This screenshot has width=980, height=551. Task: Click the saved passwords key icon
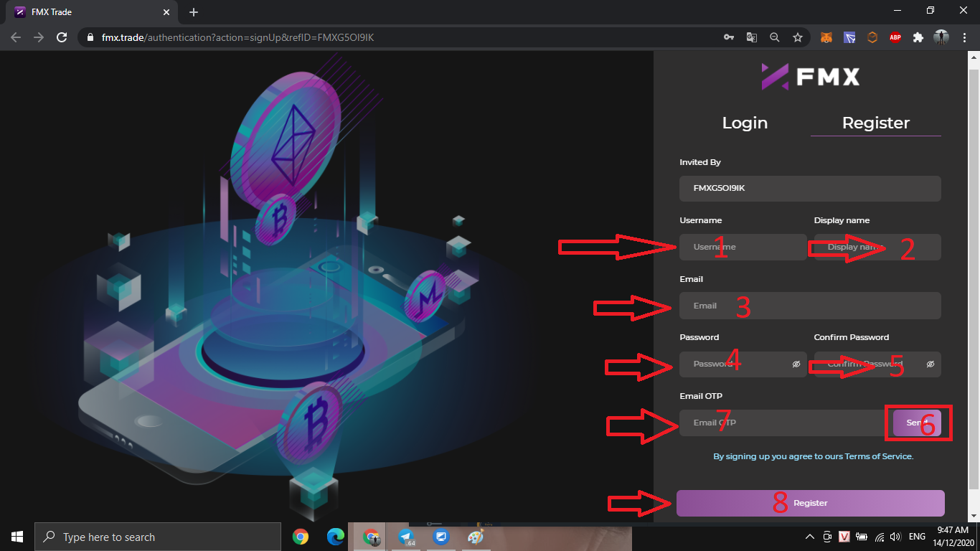point(728,37)
